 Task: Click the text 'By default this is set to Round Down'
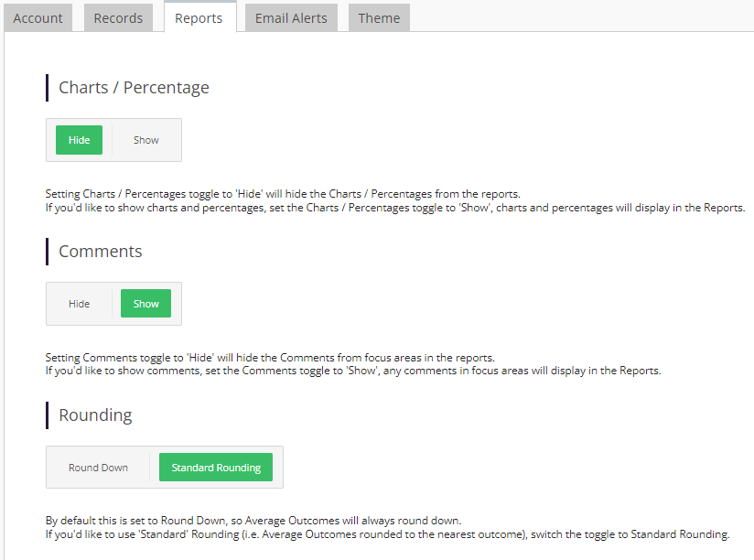click(x=253, y=521)
